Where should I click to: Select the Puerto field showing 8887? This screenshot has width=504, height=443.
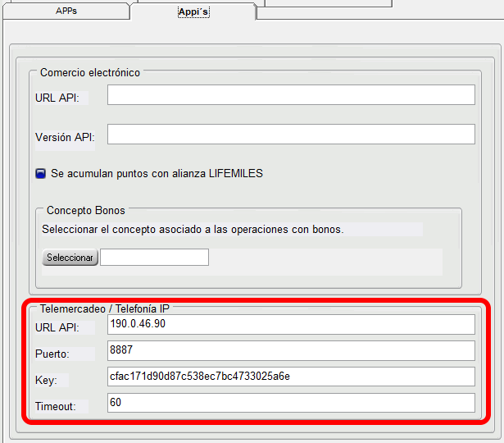(291, 351)
